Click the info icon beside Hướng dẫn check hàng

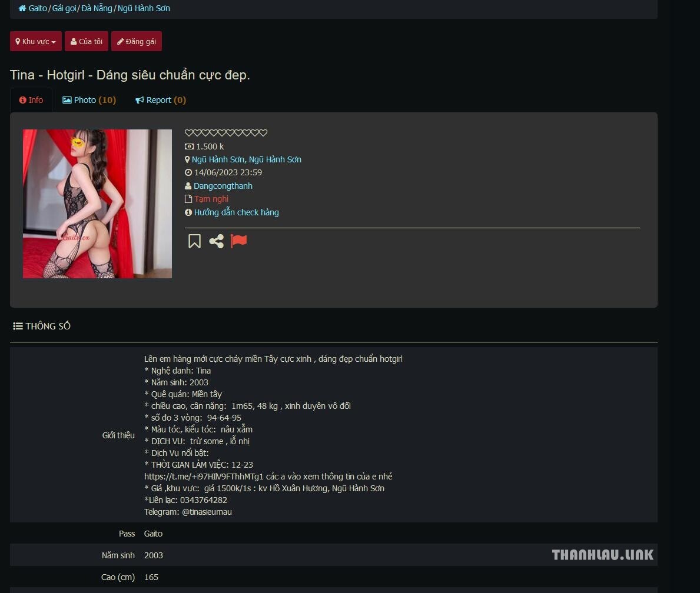click(188, 212)
